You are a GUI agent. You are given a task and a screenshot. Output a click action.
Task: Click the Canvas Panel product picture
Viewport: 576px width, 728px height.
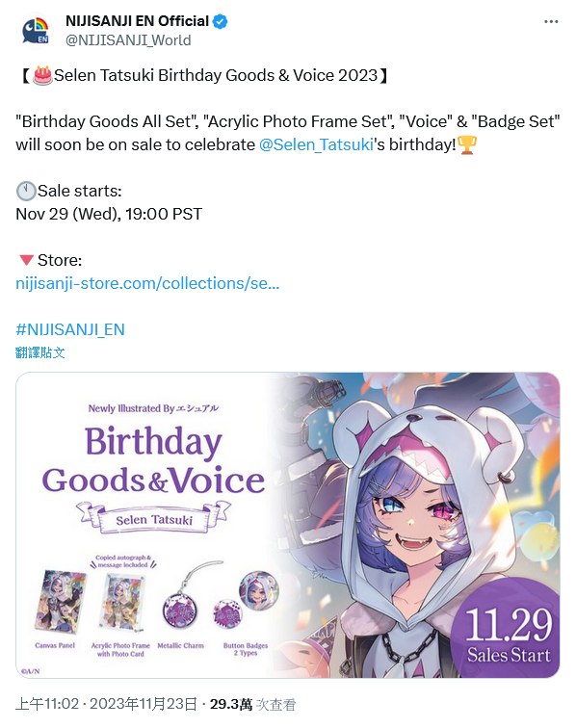[x=61, y=601]
